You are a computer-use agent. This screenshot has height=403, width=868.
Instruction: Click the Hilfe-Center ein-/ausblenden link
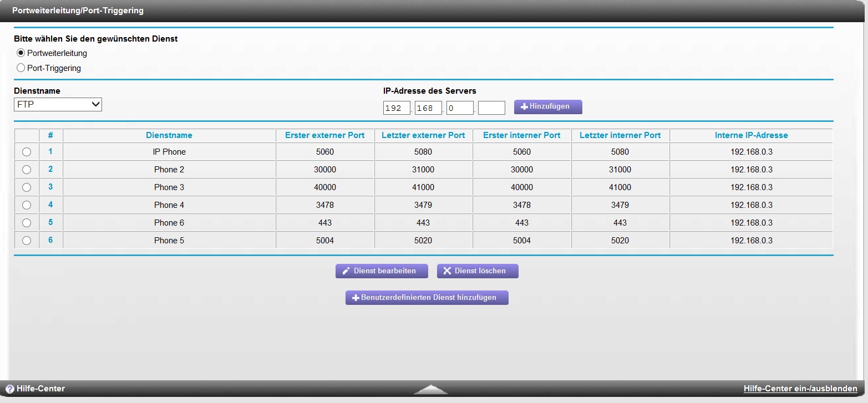pyautogui.click(x=800, y=389)
